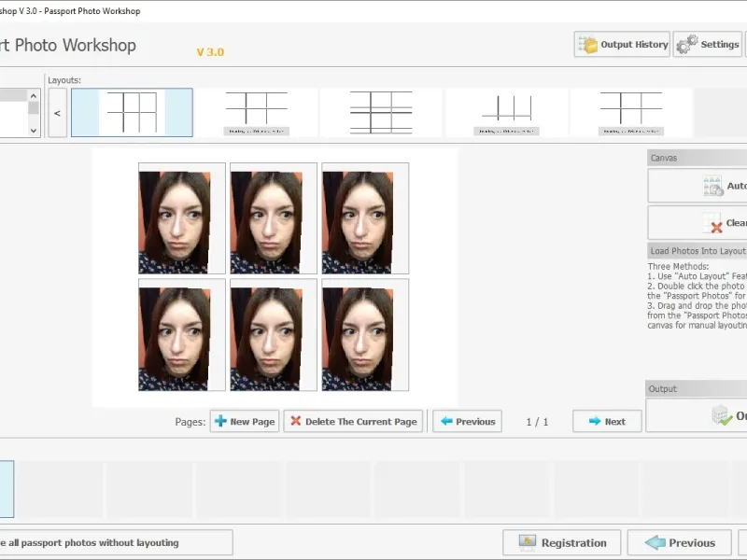The height and width of the screenshot is (560, 747).
Task: Click the Pages: label
Action: (x=190, y=422)
